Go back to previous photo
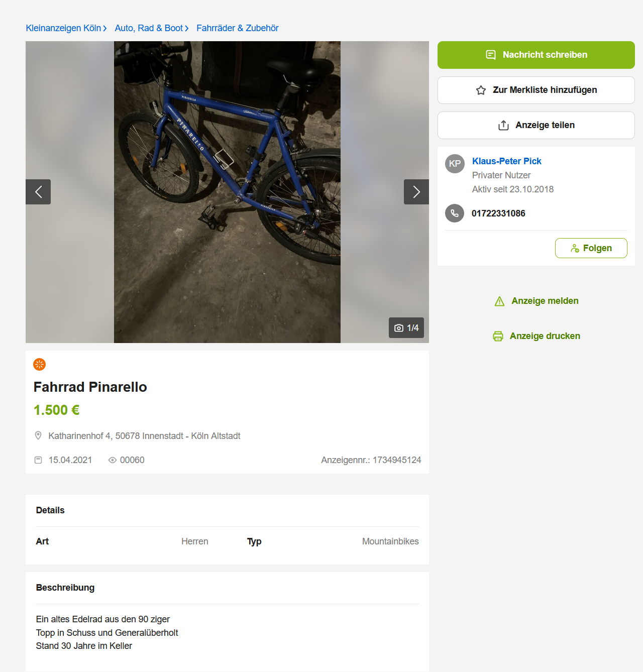 38,192
